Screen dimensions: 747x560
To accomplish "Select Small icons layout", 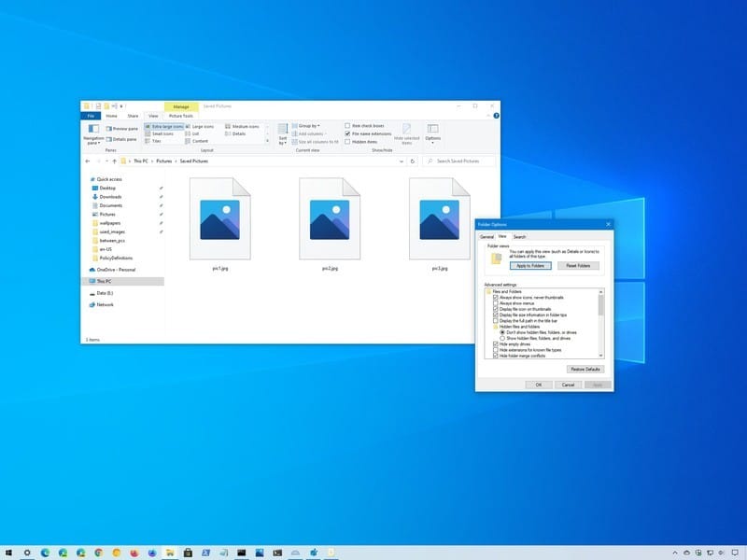I will point(159,133).
